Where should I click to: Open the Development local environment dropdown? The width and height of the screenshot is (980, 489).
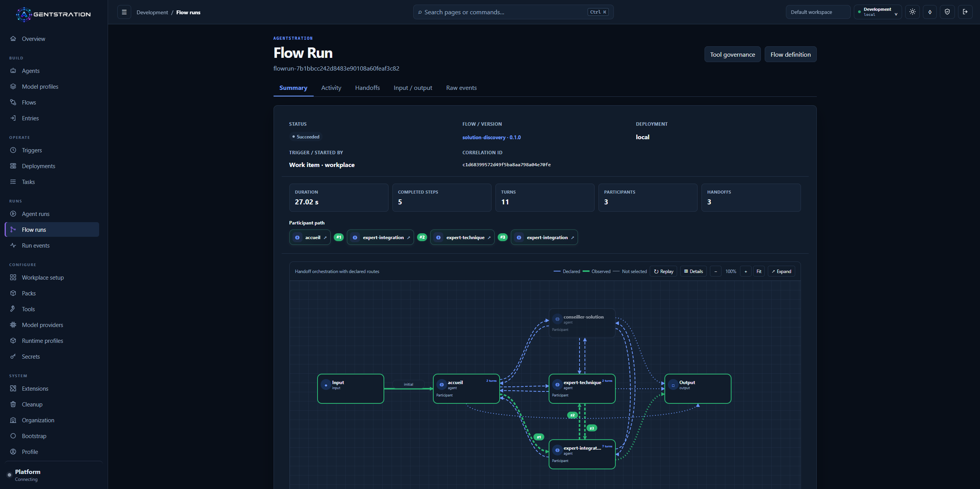click(877, 12)
